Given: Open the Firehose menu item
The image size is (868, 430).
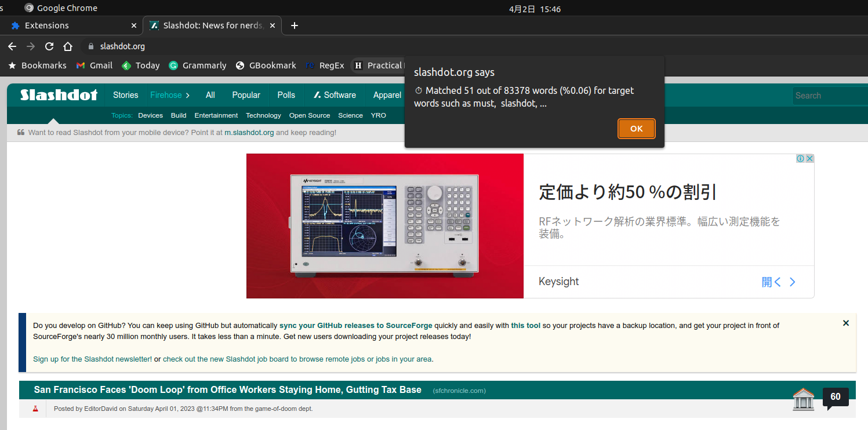Looking at the screenshot, I should [166, 95].
